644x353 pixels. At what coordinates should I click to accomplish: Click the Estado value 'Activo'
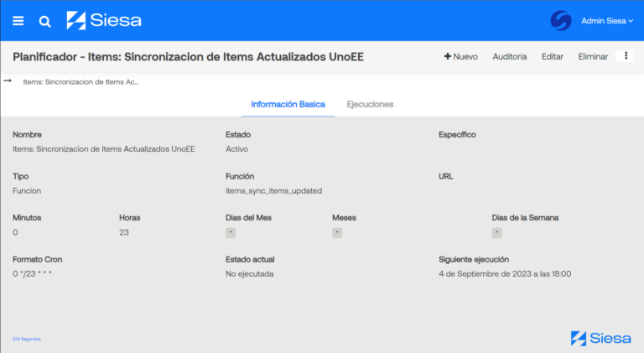(x=237, y=149)
